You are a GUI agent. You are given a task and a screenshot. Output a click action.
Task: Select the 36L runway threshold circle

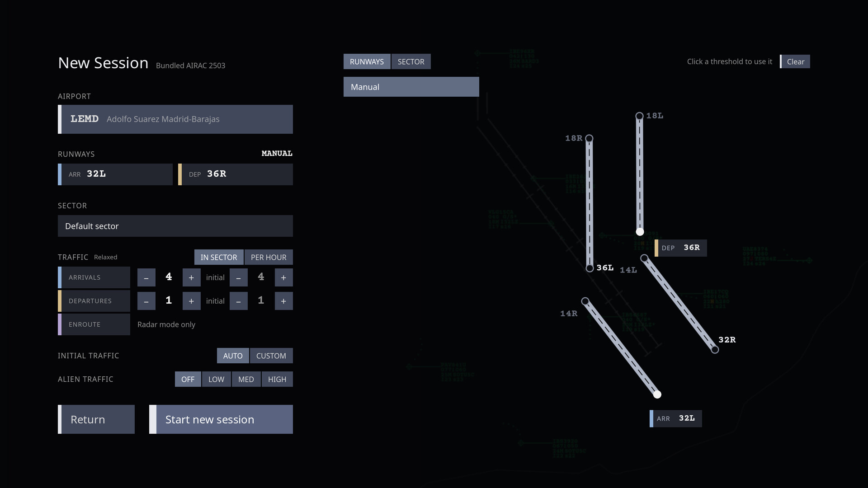[590, 268]
